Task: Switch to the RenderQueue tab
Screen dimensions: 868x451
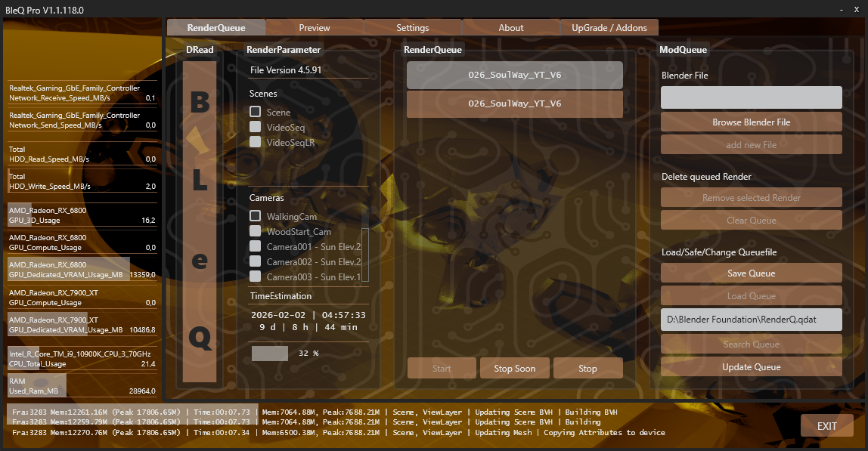Action: pyautogui.click(x=216, y=28)
